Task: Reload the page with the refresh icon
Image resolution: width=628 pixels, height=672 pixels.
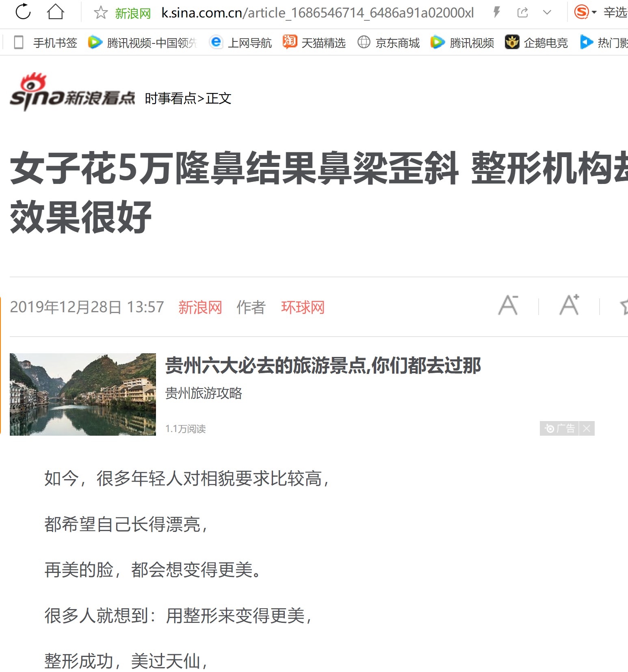Action: pos(23,12)
